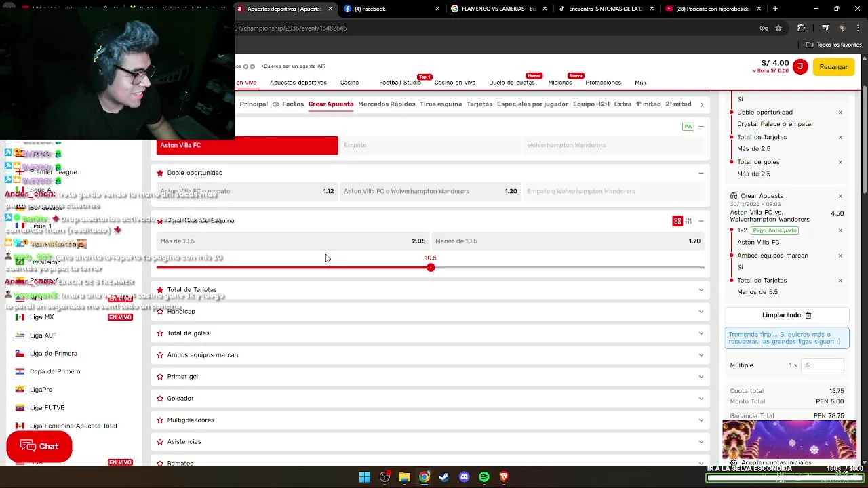Image resolution: width=868 pixels, height=488 pixels.
Task: Open the Casino en vivo menu item
Action: (x=455, y=83)
